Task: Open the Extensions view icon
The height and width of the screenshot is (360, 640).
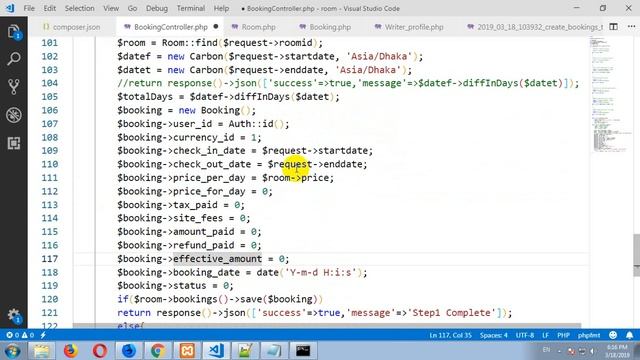Action: pyautogui.click(x=13, y=143)
